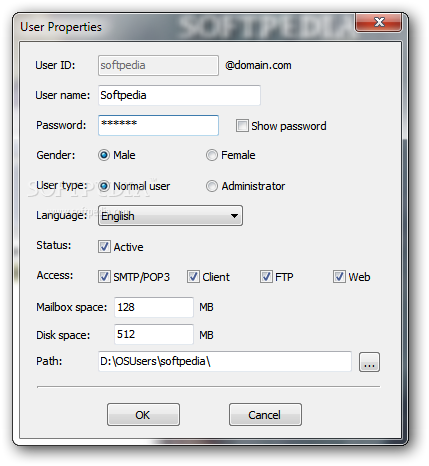Disable Web access checkbox
This screenshot has width=429, height=466.
339,277
